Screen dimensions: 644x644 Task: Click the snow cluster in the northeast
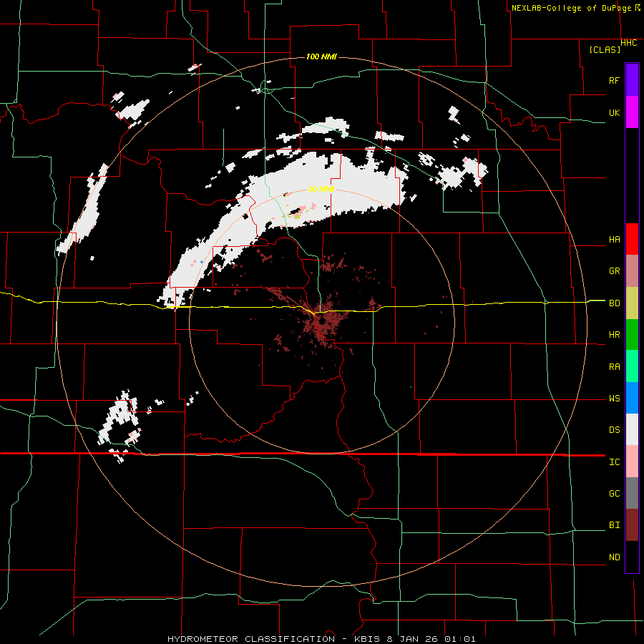click(x=462, y=173)
